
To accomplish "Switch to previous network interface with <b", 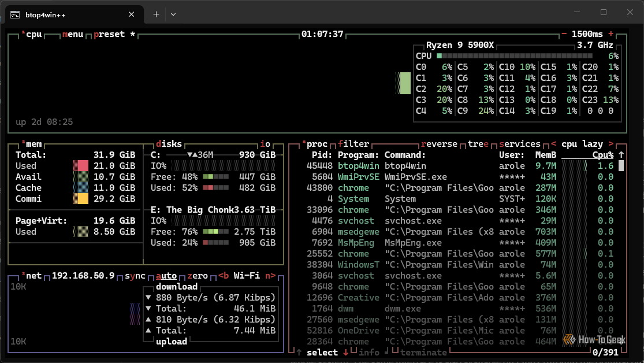I will 224,276.
